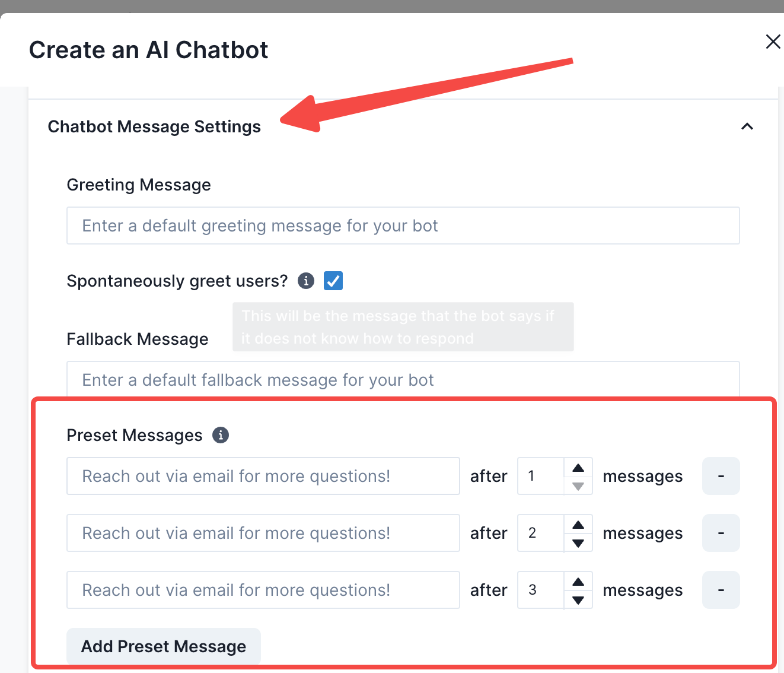Click first preset message text field

[x=263, y=476]
